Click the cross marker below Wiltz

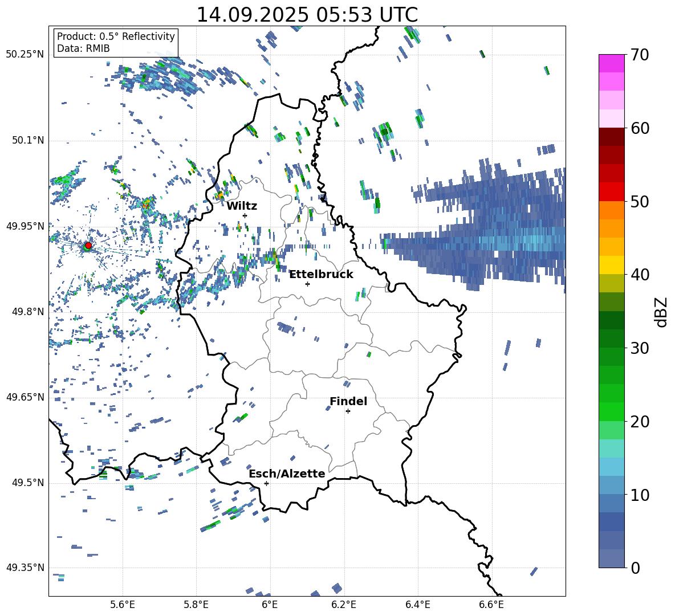[245, 215]
